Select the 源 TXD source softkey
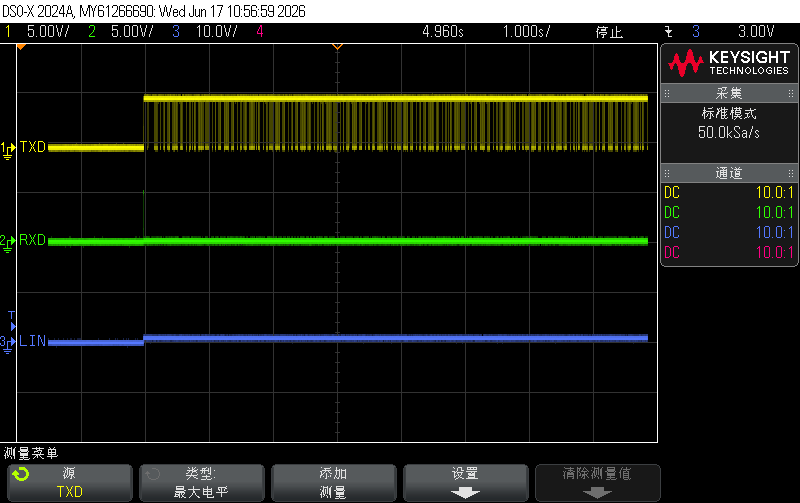The height and width of the screenshot is (503, 800). coord(70,483)
